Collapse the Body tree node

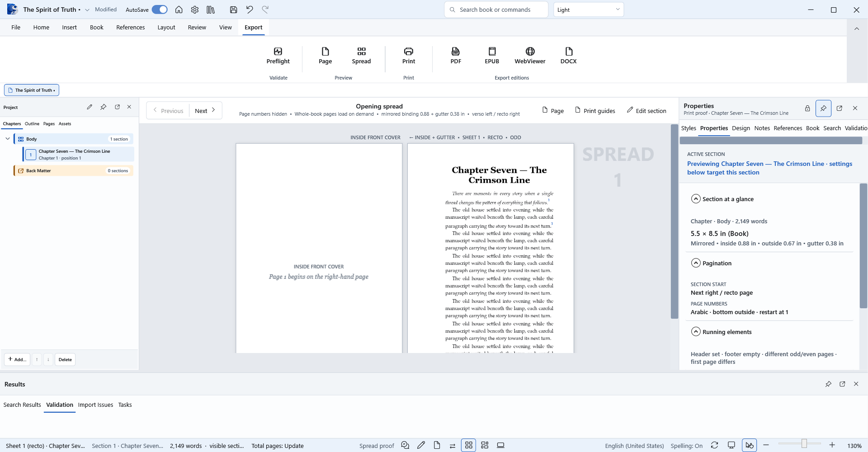pyautogui.click(x=8, y=139)
